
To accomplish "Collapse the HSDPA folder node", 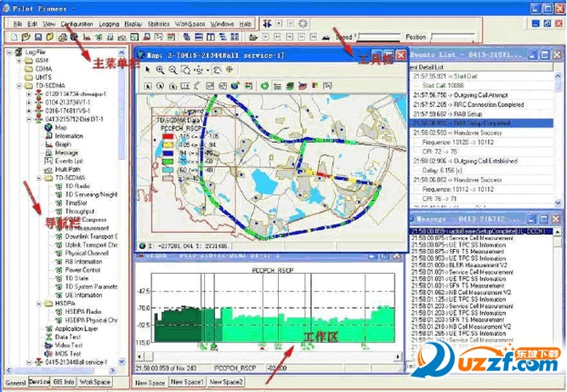I will click(39, 304).
